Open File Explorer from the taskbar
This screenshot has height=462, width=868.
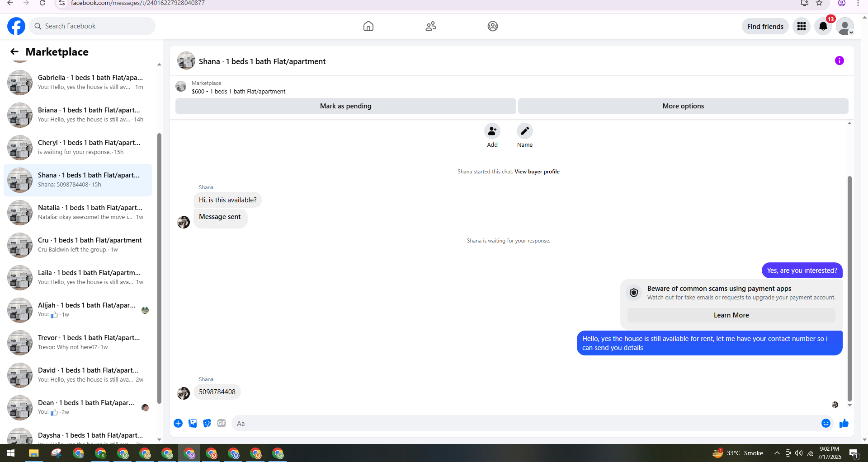(34, 453)
